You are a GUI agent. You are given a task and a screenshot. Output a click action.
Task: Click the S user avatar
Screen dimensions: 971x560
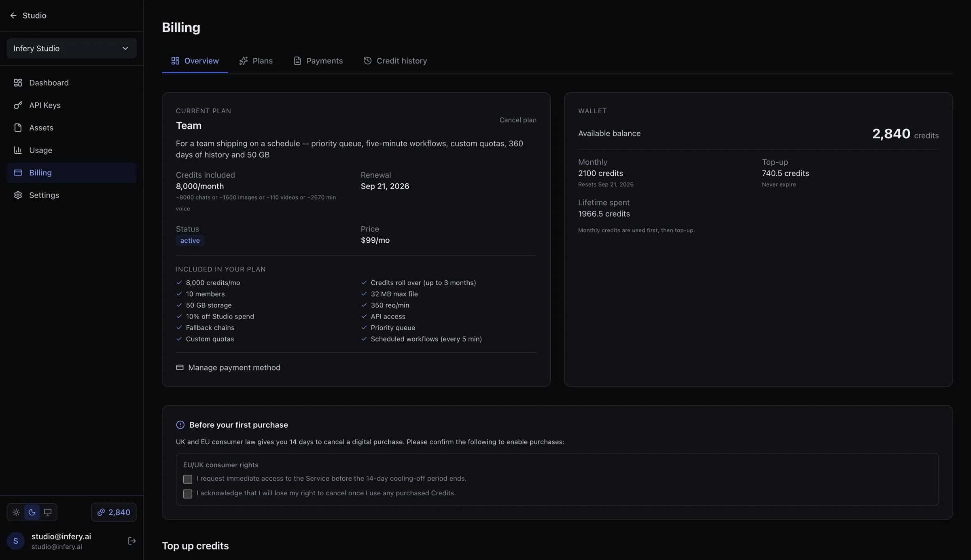tap(16, 541)
